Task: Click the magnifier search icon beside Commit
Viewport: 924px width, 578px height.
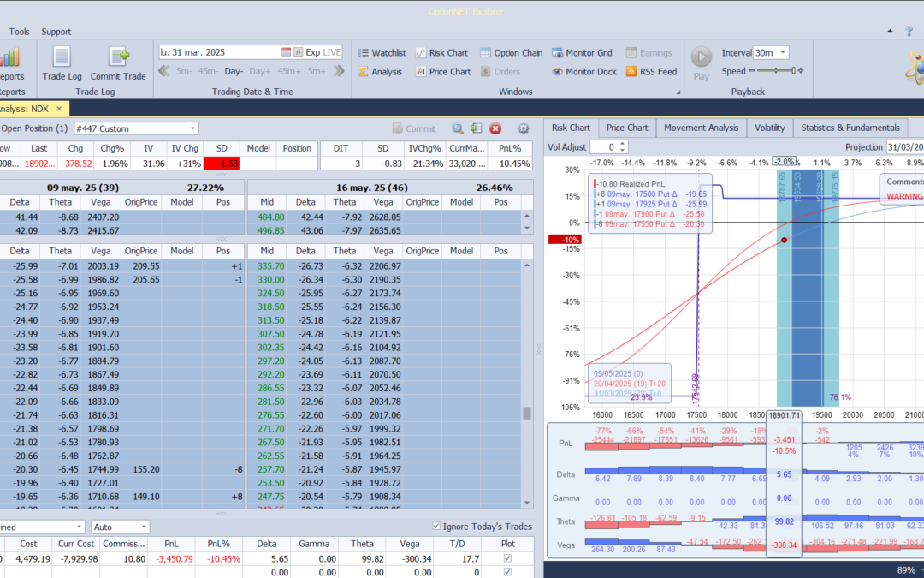Action: (458, 128)
